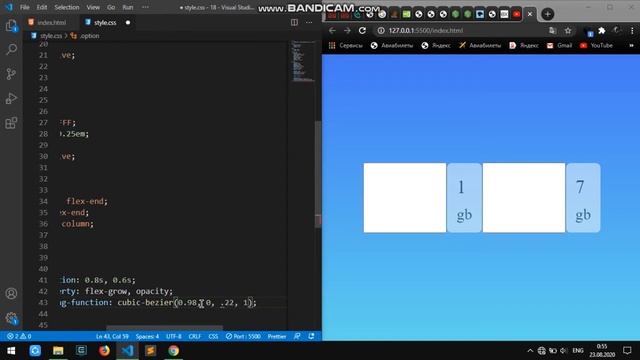This screenshot has height=360, width=640.
Task: Open Chrome three-dot menu
Action: point(632,31)
